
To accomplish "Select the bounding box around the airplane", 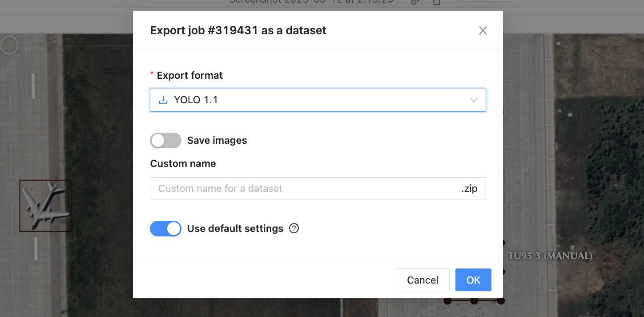I will pos(46,206).
